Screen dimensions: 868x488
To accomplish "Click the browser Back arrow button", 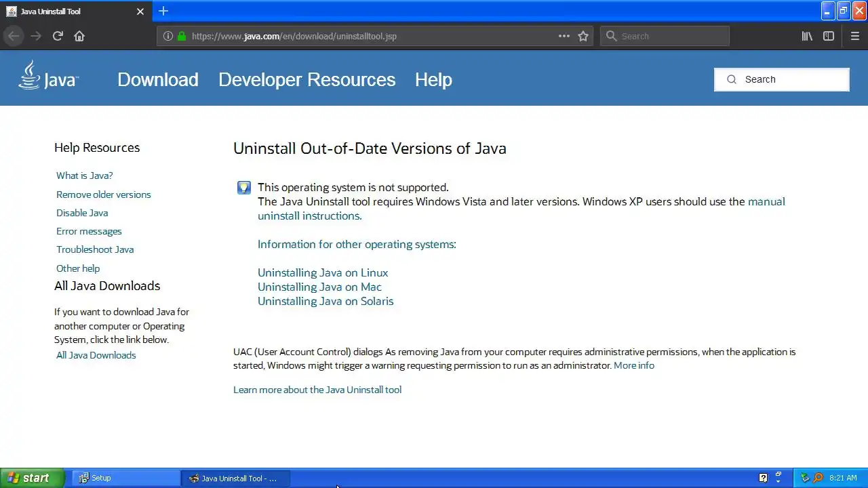I will point(14,36).
